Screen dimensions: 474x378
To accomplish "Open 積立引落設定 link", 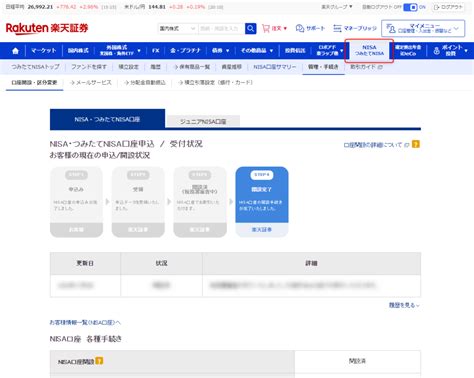I will [x=216, y=83].
